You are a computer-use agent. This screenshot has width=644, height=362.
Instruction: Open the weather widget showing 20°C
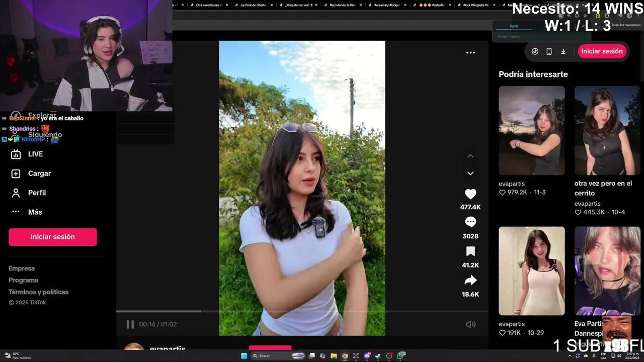click(x=17, y=356)
